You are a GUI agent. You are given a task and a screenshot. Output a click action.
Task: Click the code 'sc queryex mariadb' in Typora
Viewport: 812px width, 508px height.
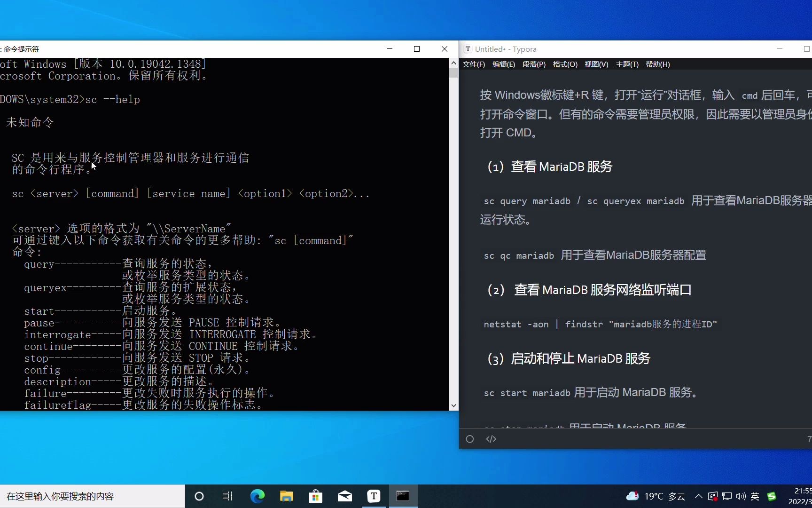click(635, 201)
